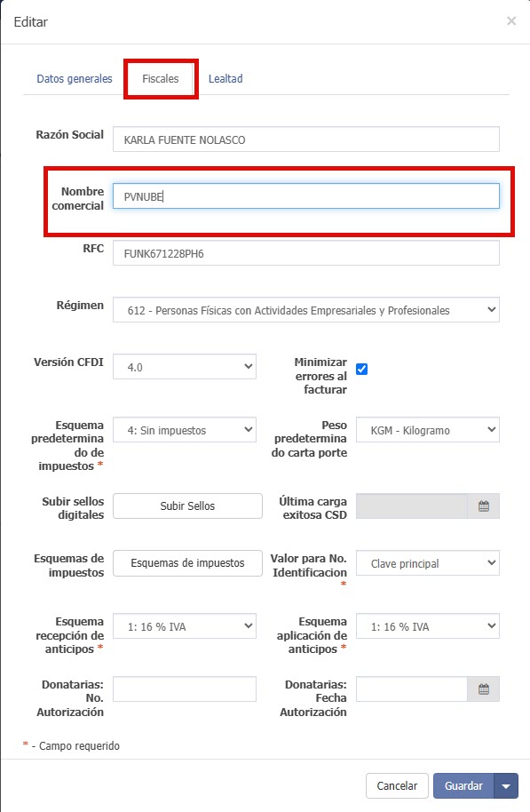The image size is (530, 812).
Task: Open the Lealtad tab
Action: (x=225, y=78)
